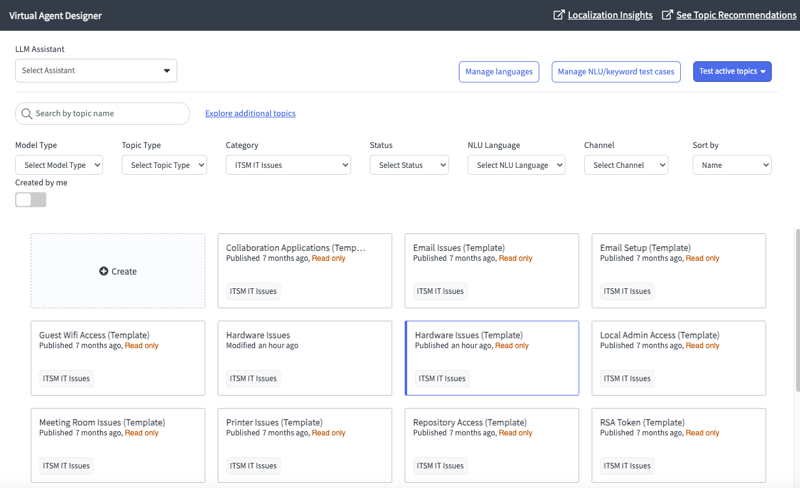Image resolution: width=800 pixels, height=488 pixels.
Task: Click the Test active topics dropdown button
Action: pos(732,71)
